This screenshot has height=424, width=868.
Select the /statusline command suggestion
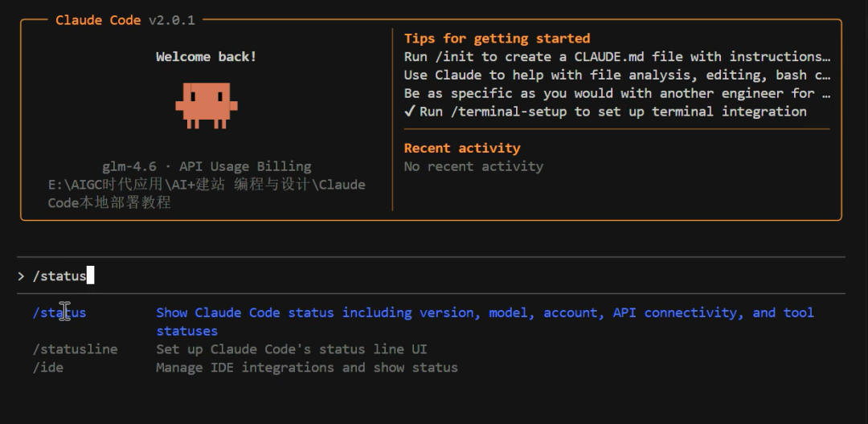point(75,349)
